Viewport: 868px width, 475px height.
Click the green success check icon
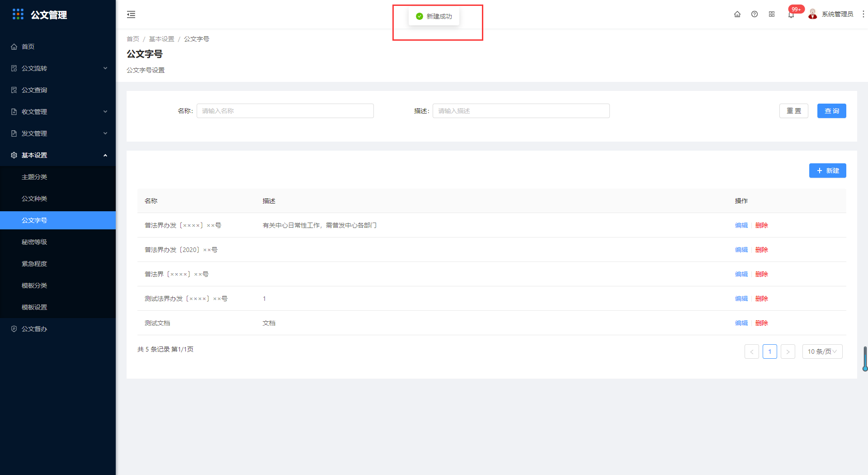click(420, 16)
